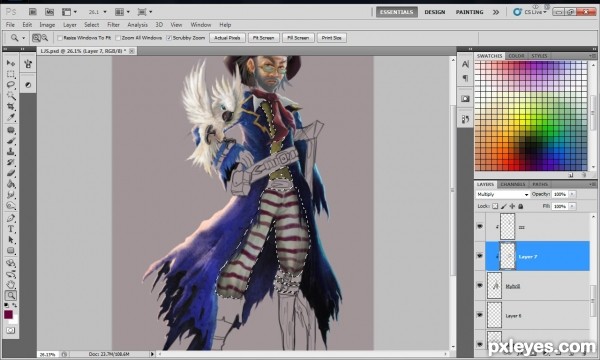The image size is (600, 360).
Task: Hide the layer directly above Layer 7
Action: pyautogui.click(x=480, y=226)
